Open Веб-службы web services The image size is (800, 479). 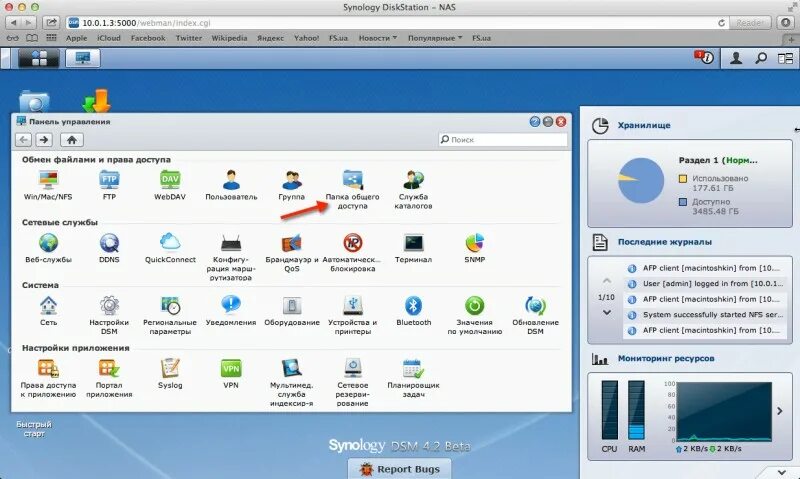pos(48,248)
